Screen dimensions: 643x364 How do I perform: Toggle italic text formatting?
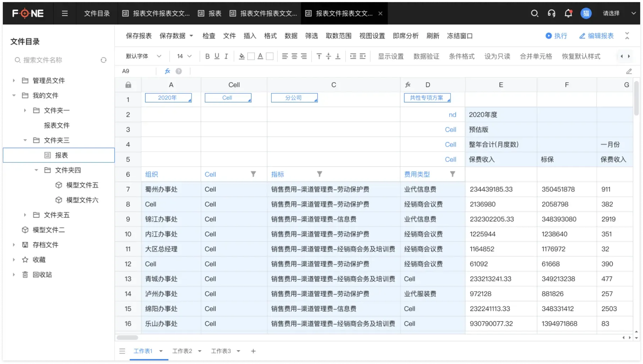tap(226, 56)
